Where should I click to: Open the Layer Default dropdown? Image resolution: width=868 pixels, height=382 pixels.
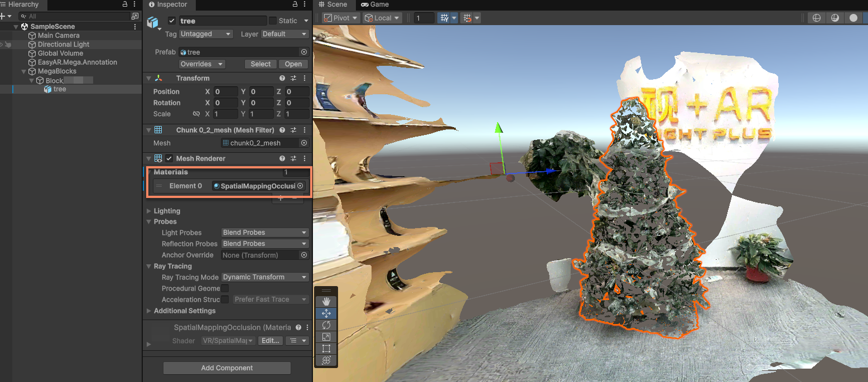point(284,33)
